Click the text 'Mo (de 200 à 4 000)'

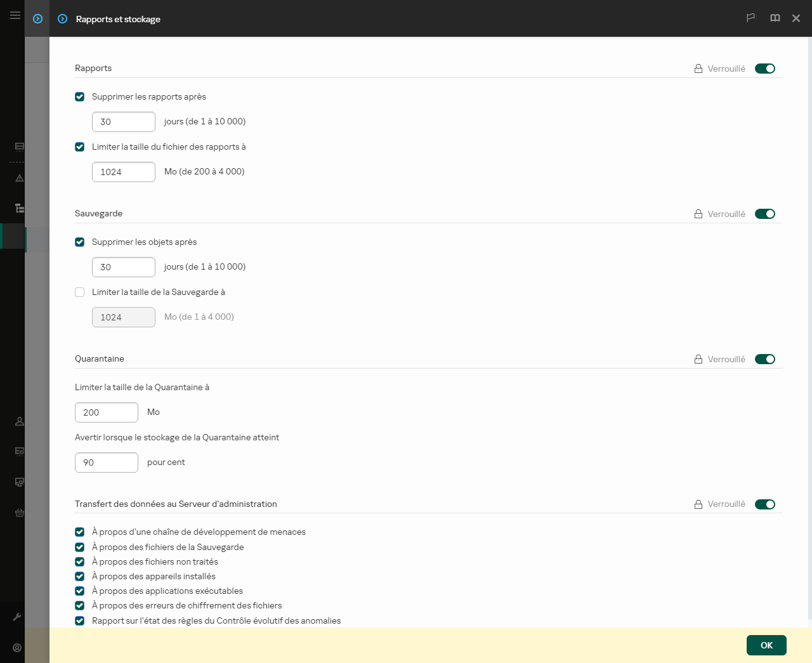[x=204, y=171]
